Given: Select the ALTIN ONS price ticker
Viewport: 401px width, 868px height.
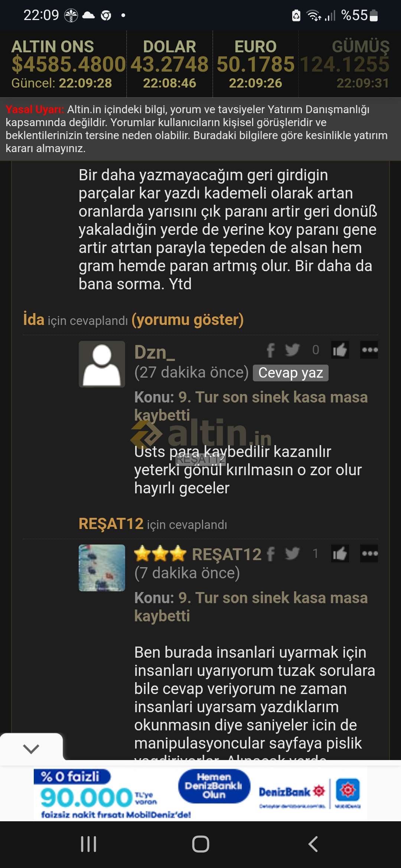Looking at the screenshot, I should [64, 64].
